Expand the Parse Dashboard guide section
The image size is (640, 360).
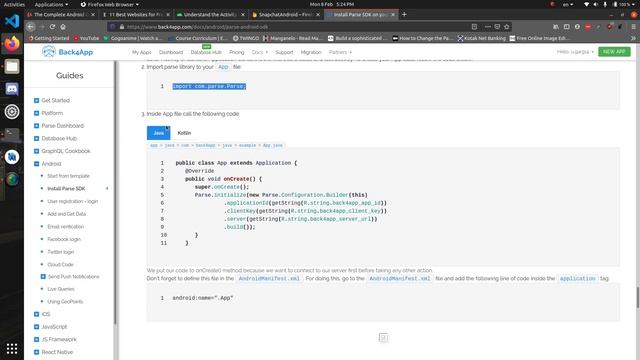36,126
